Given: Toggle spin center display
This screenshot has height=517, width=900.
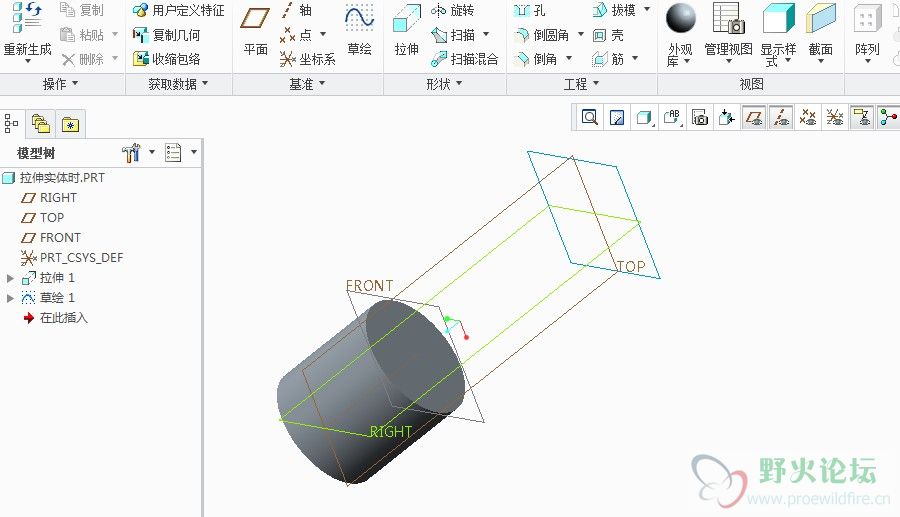Looking at the screenshot, I should (x=889, y=118).
